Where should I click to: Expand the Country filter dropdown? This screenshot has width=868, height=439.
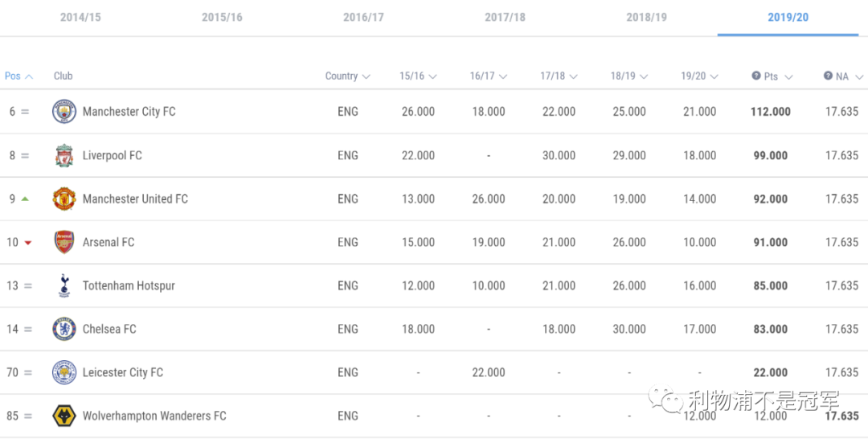pos(348,76)
